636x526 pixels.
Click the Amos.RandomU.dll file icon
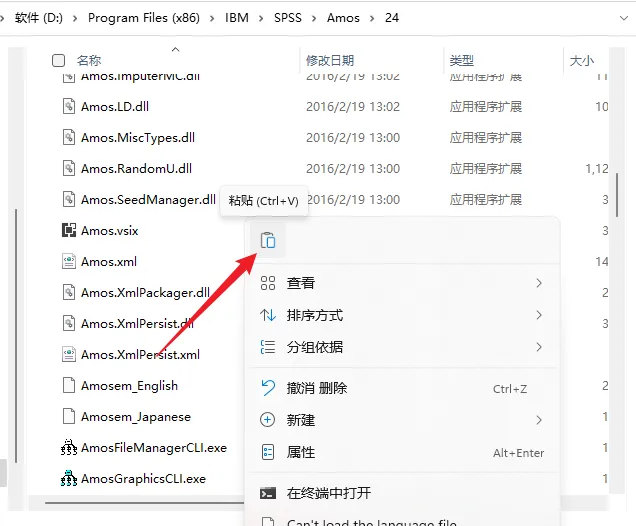(x=69, y=168)
